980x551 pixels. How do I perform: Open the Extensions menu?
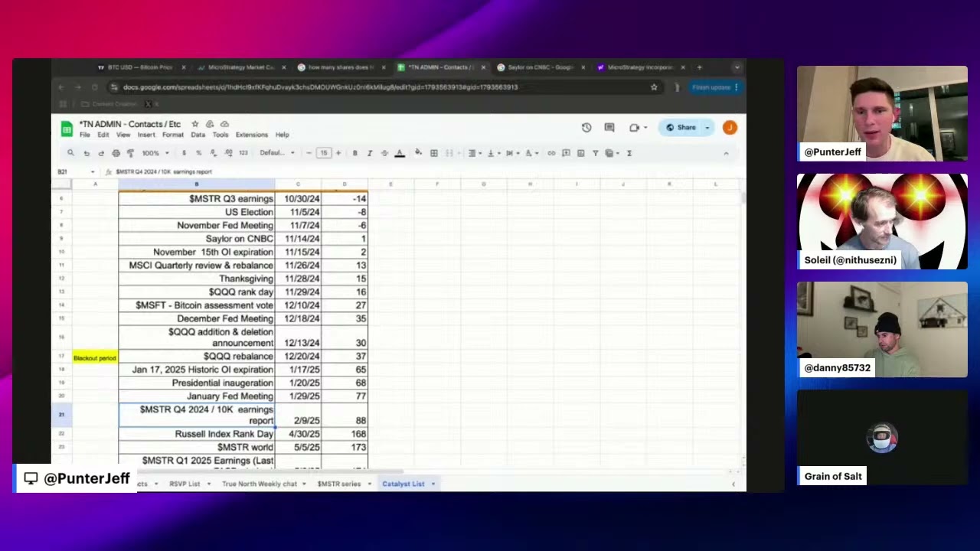pyautogui.click(x=251, y=135)
